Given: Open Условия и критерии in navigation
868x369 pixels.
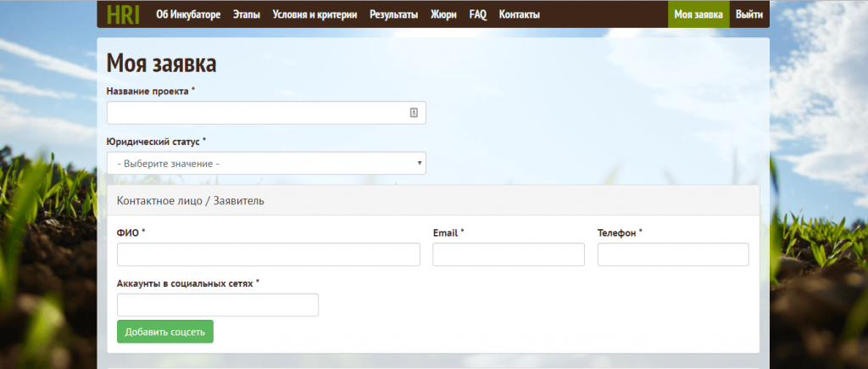Looking at the screenshot, I should 314,15.
